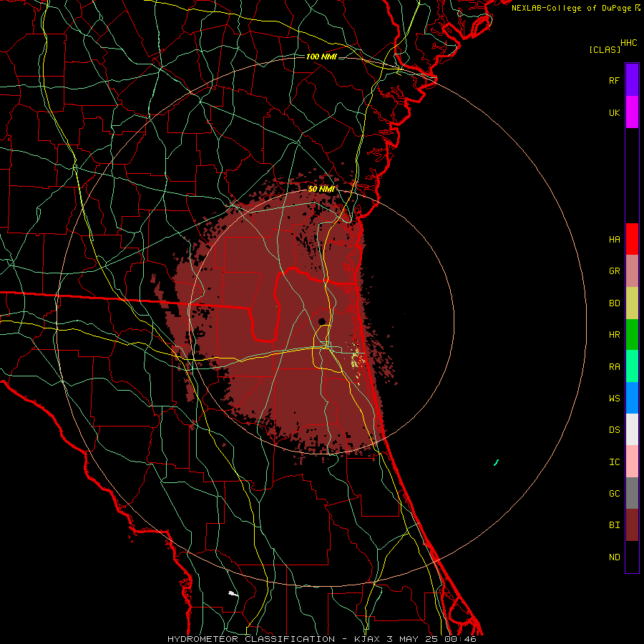Click the '50 NMI' range ring label
The height and width of the screenshot is (644, 644).
321,189
